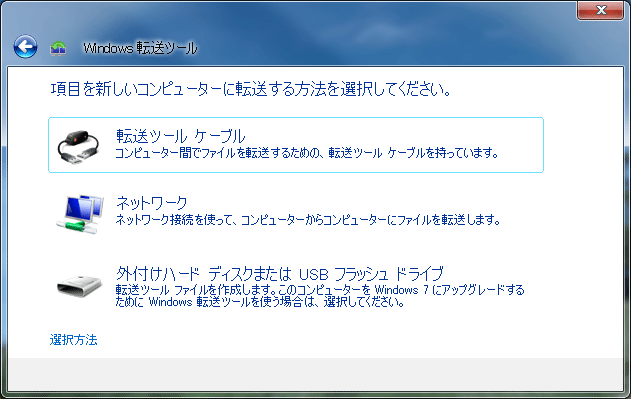Click description ネットワーク接続を使って text
The image size is (631, 399).
[308, 220]
